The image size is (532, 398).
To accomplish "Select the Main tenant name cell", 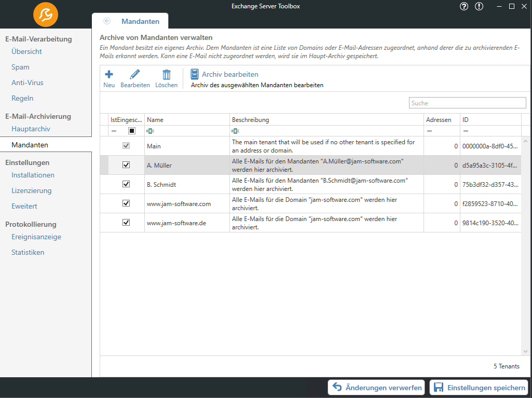I will pos(187,146).
